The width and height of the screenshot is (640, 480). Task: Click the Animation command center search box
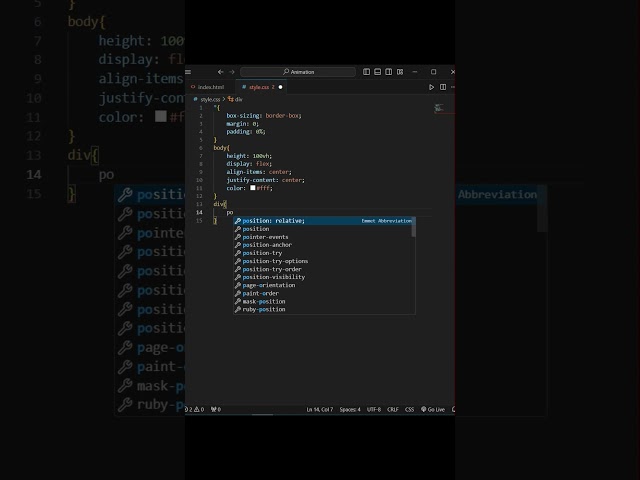click(298, 72)
